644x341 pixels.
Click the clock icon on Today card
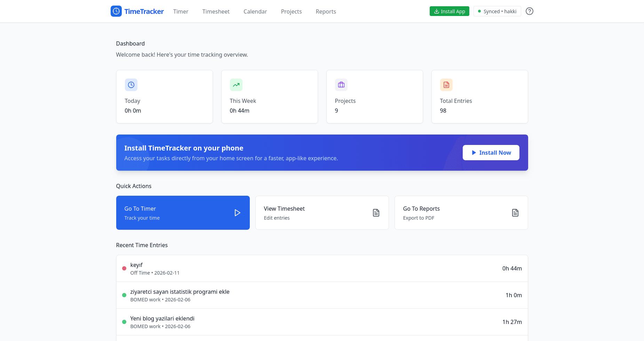131,84
